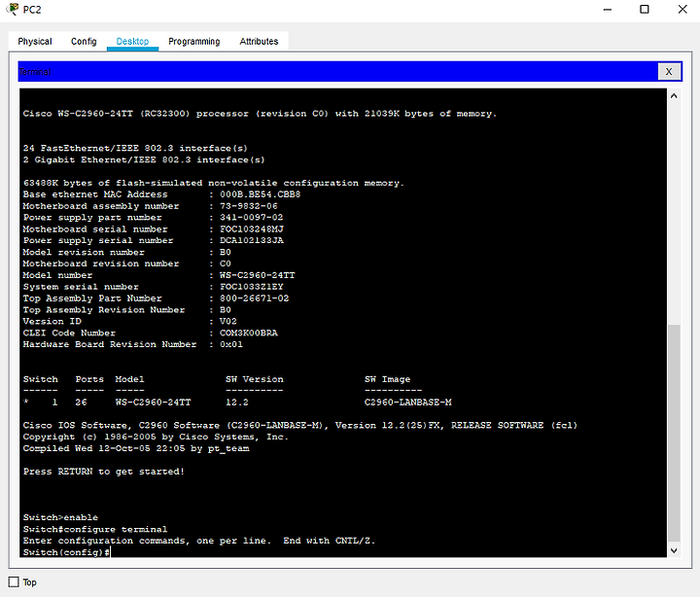Click the 'Switch#configure terminal' line
Screen dimensions: 700x597
pos(95,529)
